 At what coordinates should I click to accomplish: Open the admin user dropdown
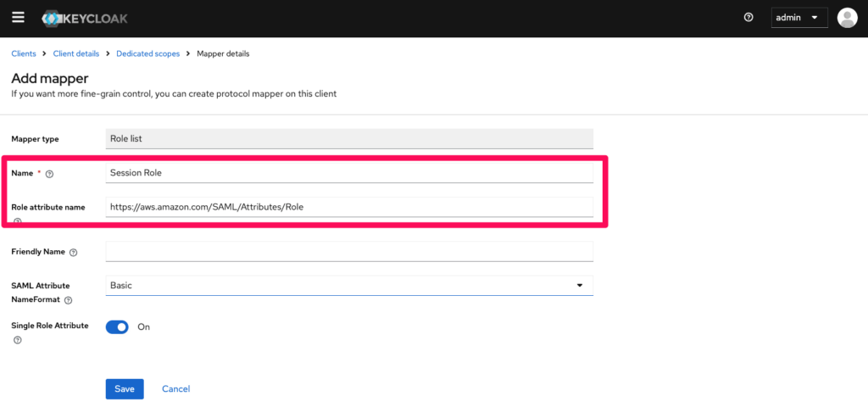point(798,18)
